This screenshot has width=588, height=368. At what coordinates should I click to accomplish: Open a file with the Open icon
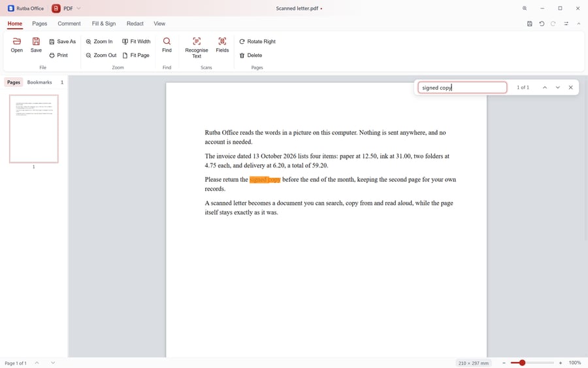click(16, 45)
